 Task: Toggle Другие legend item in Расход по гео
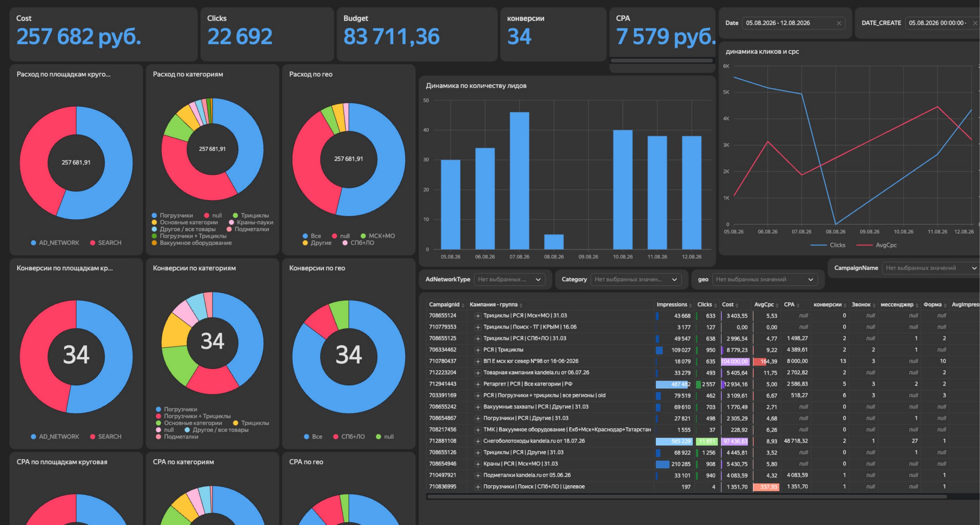click(x=317, y=243)
